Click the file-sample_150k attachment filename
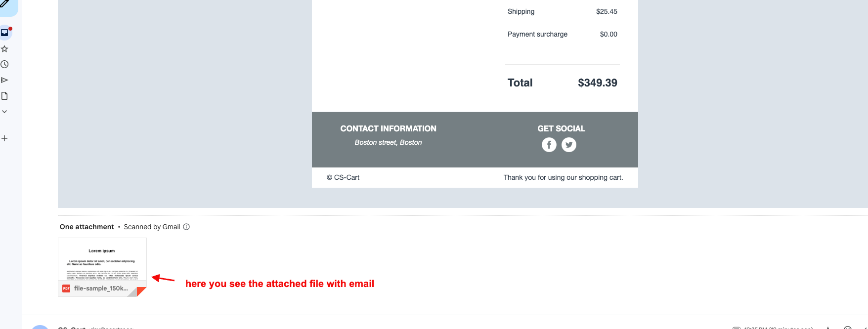Viewport: 868px width, 329px height. (101, 288)
